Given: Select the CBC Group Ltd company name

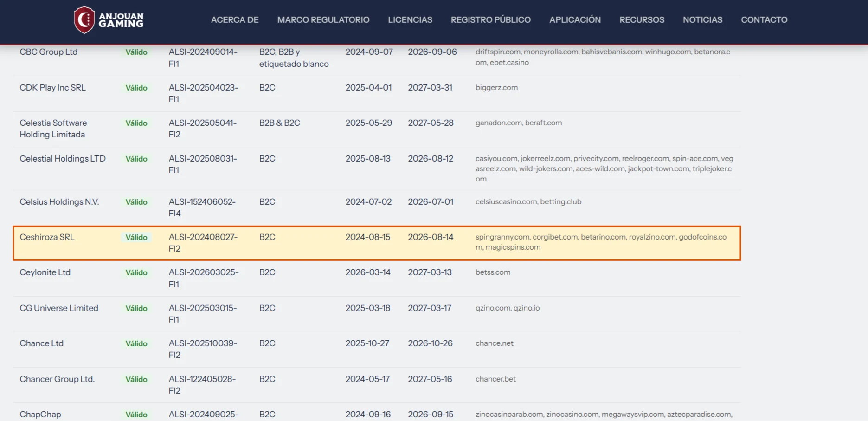Looking at the screenshot, I should (49, 52).
